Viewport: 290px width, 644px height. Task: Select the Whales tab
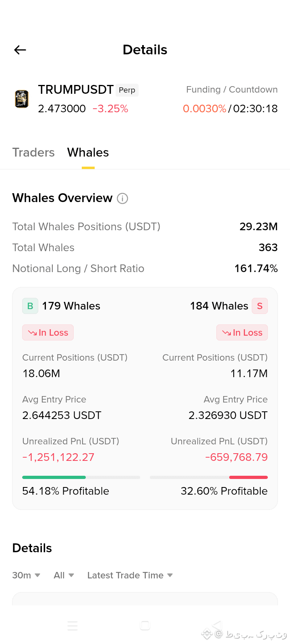coord(88,153)
